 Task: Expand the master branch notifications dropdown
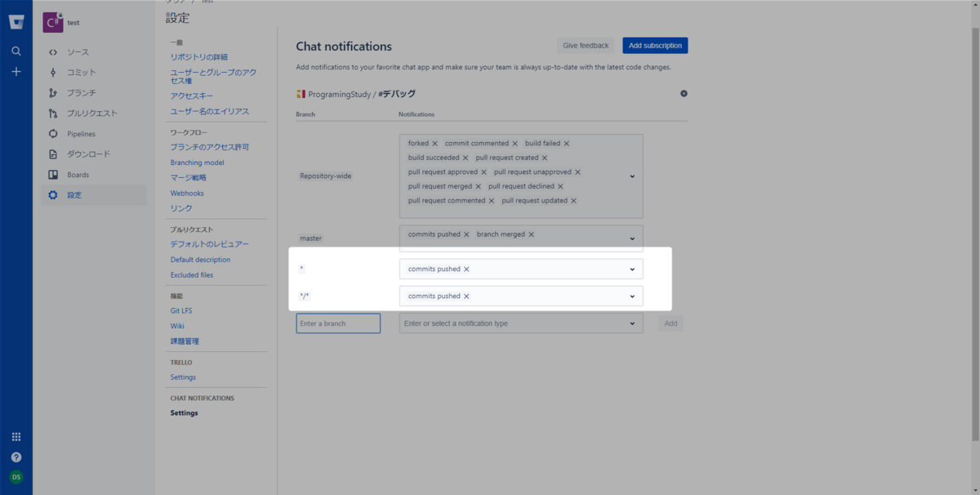(632, 239)
